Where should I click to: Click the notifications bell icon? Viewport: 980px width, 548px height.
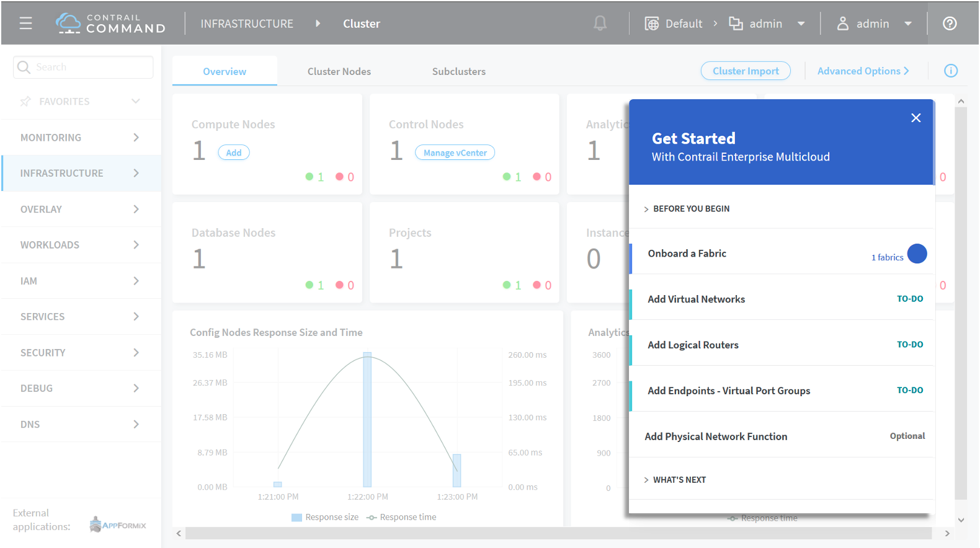(600, 24)
